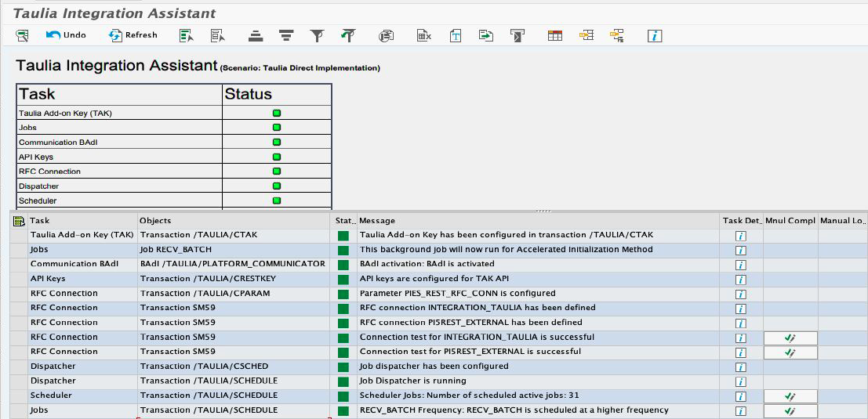Click the Refresh toolbar button

133,35
